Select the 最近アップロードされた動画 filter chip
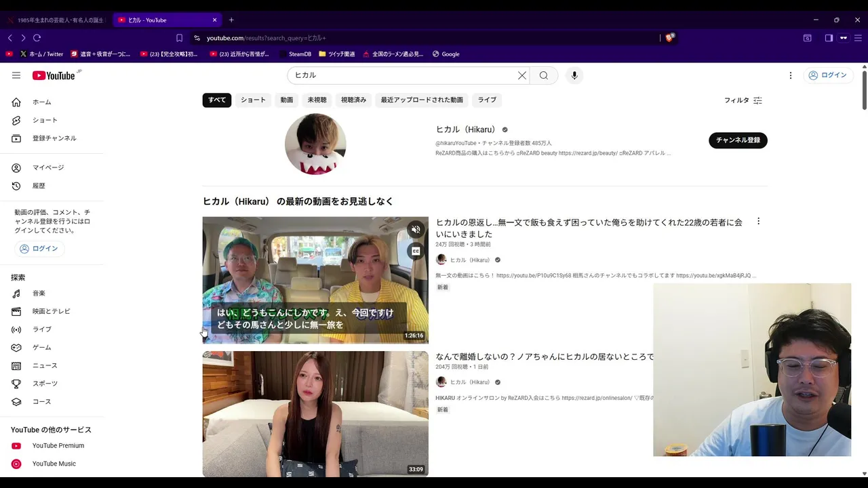This screenshot has width=868, height=488. coord(422,100)
